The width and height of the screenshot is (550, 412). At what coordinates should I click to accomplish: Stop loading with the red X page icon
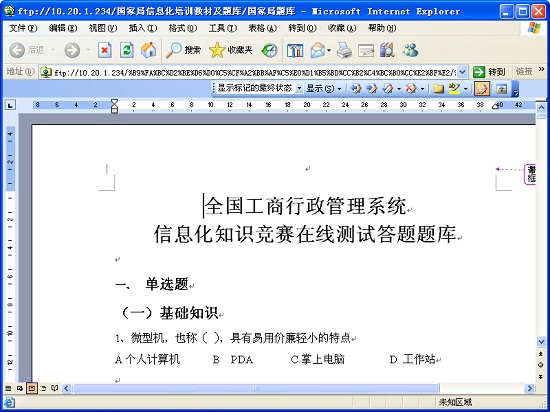(105, 50)
